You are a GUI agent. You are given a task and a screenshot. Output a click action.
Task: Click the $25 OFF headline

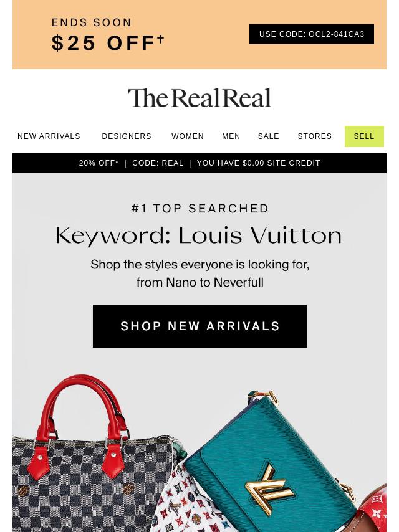tap(108, 43)
